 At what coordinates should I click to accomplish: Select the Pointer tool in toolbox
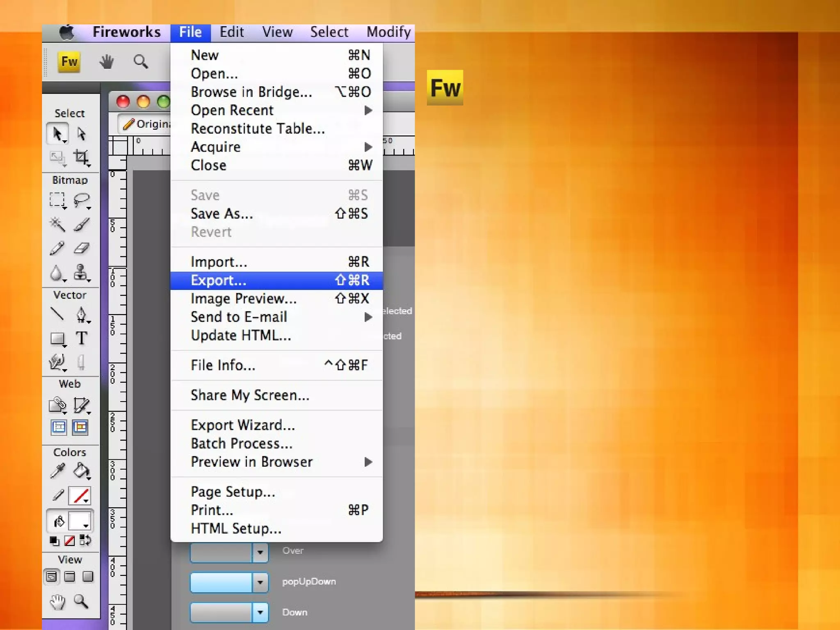[57, 134]
